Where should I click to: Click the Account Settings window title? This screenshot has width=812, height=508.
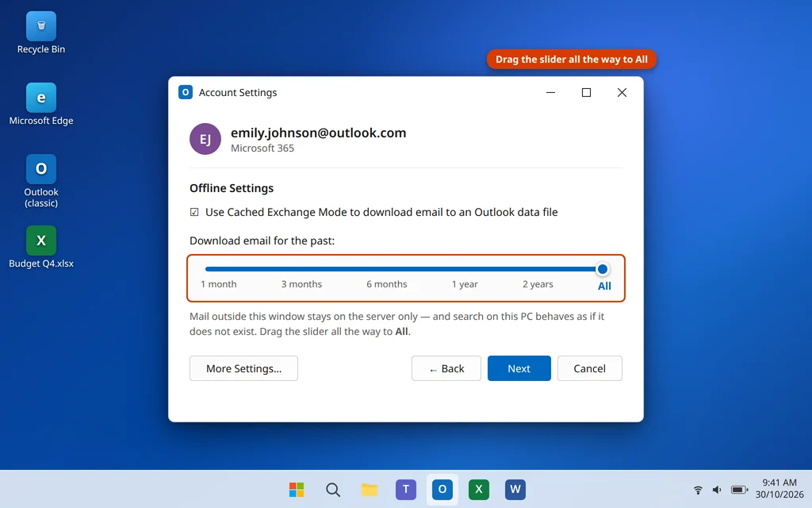pos(238,92)
